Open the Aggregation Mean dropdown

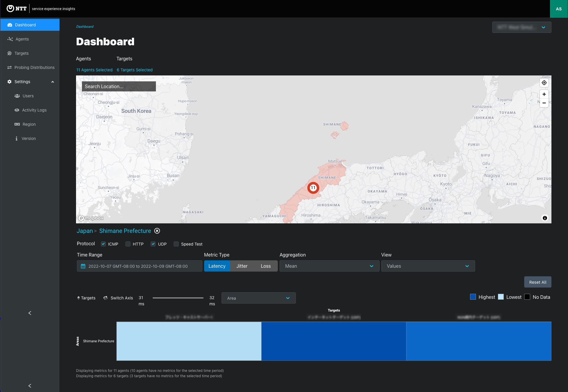[329, 266]
